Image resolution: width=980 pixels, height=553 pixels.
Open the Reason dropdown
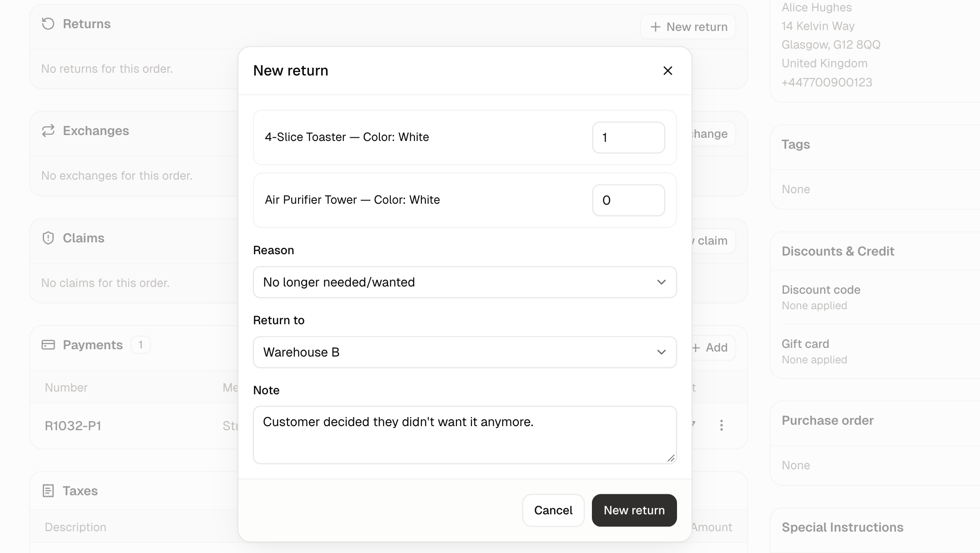[x=465, y=282]
